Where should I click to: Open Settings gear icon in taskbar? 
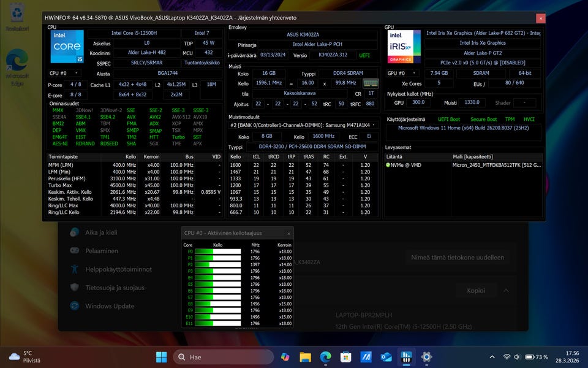426,356
